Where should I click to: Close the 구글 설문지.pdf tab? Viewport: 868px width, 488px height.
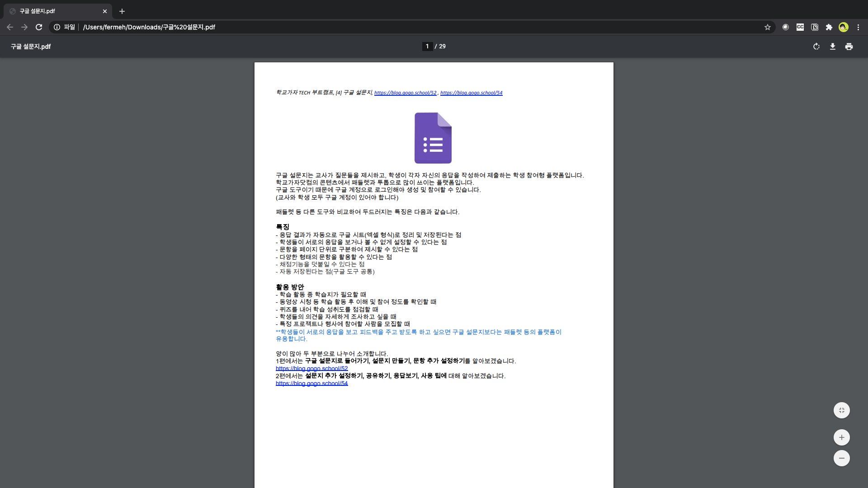point(105,11)
